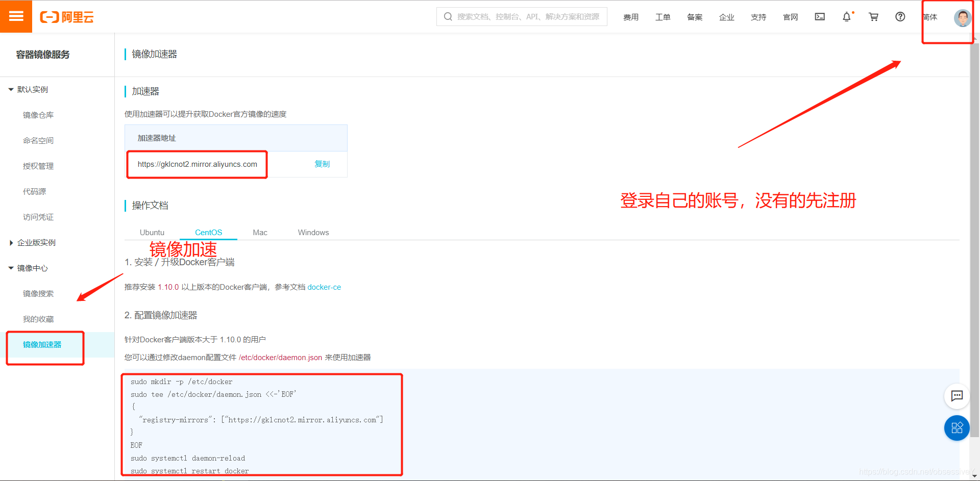Open the Cloud Shell terminal icon
Screen dimensions: 980x481
[820, 17]
